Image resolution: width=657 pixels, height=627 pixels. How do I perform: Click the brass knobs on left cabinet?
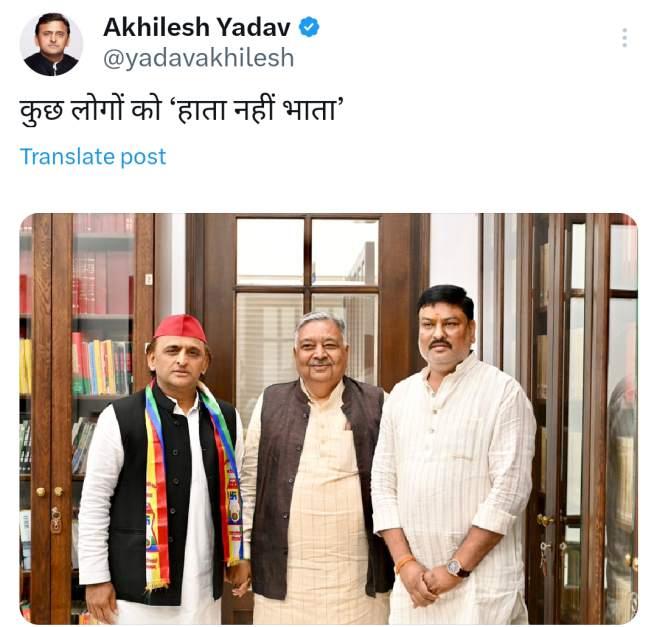[49, 491]
